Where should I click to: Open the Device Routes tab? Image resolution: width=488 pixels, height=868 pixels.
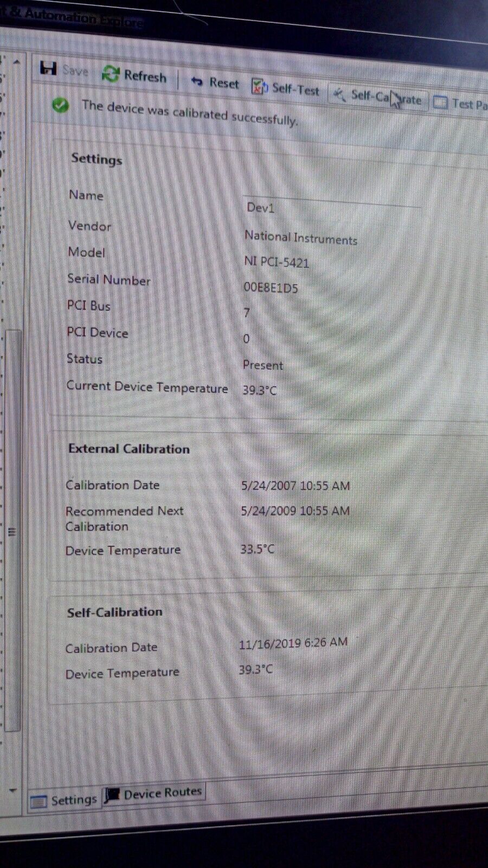tap(162, 793)
